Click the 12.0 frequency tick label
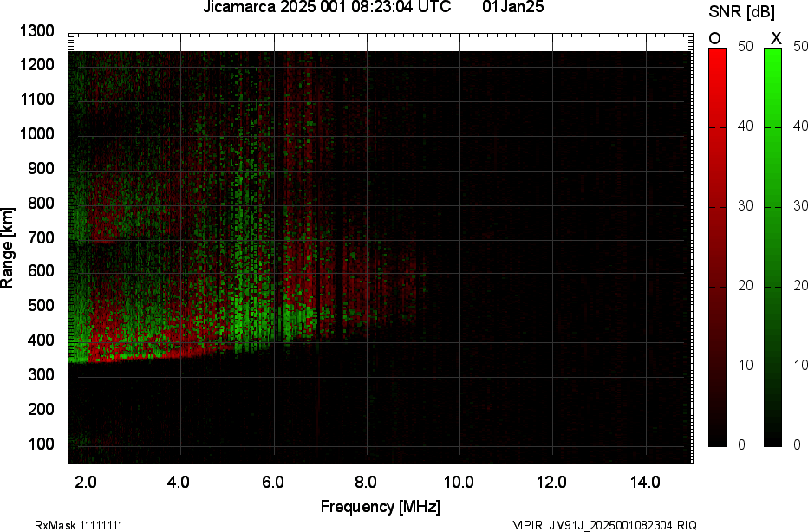 tap(551, 482)
